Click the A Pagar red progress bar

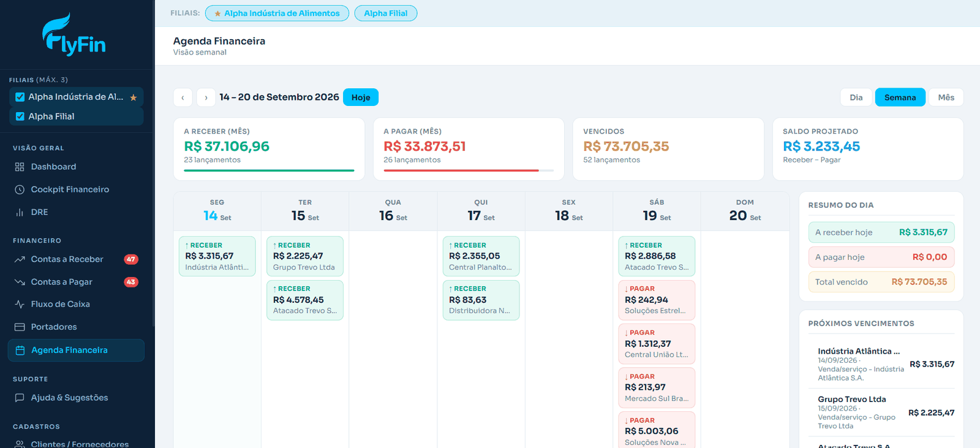pos(461,170)
